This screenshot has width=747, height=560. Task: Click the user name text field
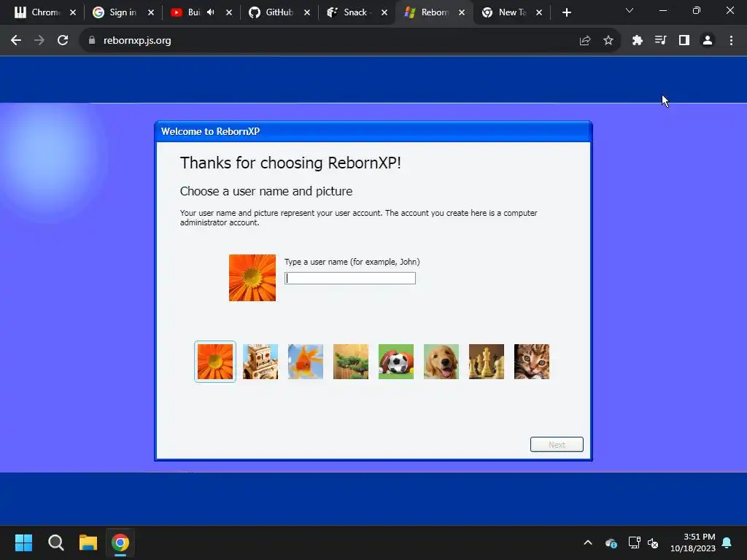(350, 278)
